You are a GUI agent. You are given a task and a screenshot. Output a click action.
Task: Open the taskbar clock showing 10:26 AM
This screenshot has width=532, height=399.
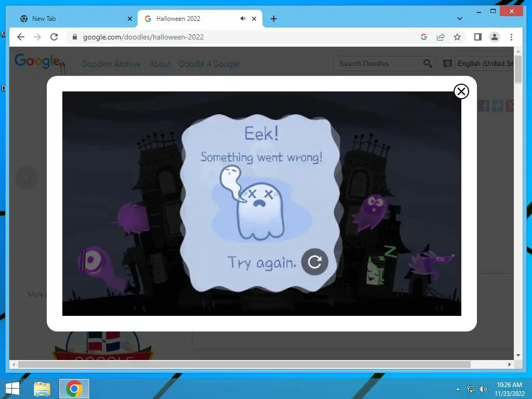point(509,389)
